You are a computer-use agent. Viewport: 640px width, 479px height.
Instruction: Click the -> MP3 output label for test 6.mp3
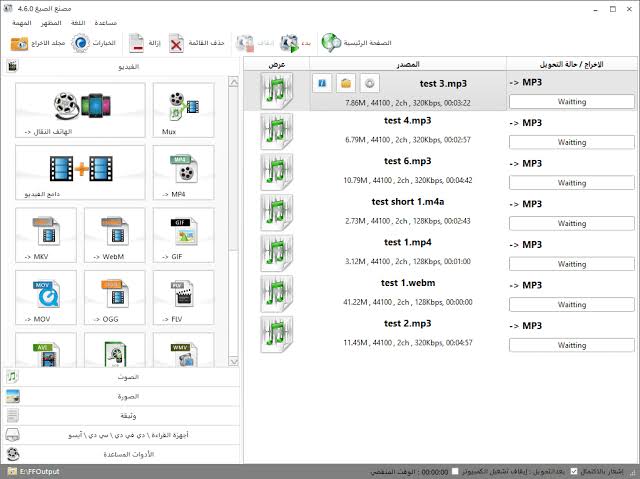point(526,164)
